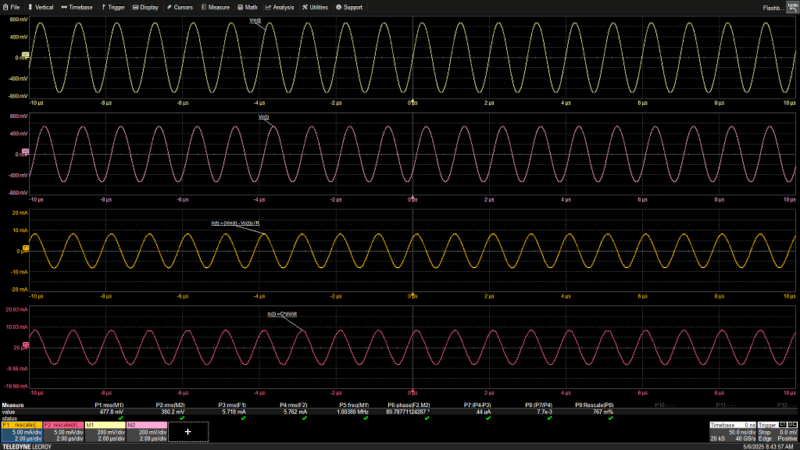The height and width of the screenshot is (450, 800).
Task: Open the Timebase descriptor box
Action: click(x=731, y=431)
